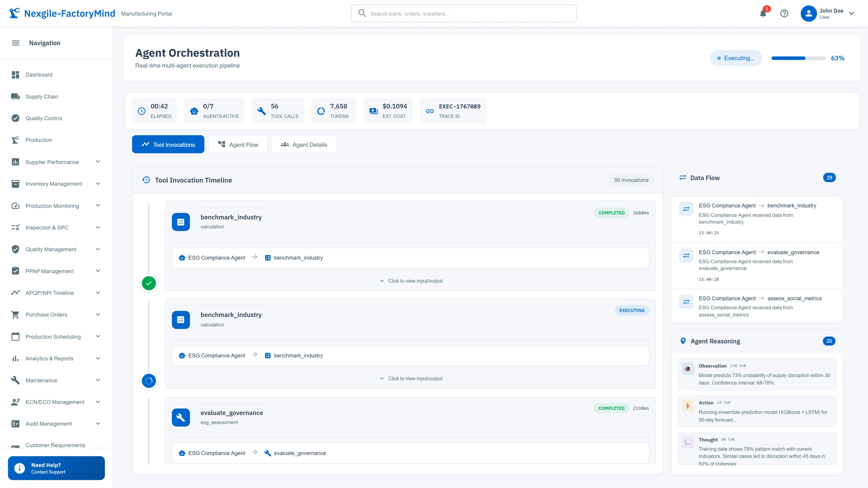
Task: Click the Agent Reasoning lightbulb icon
Action: (683, 341)
